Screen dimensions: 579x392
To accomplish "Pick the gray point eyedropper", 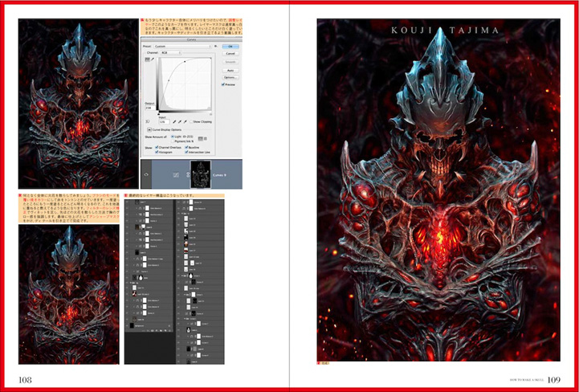I will click(x=179, y=121).
